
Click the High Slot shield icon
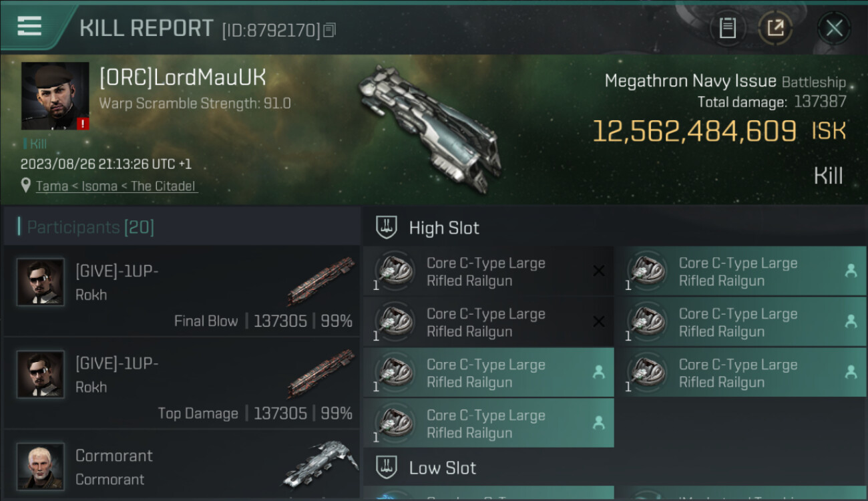(x=387, y=228)
